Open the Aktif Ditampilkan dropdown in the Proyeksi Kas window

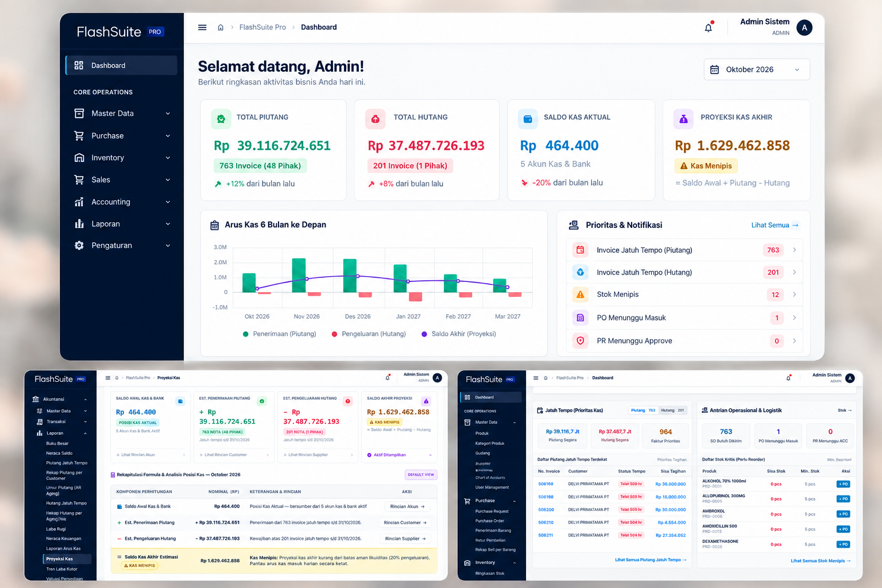tap(399, 455)
